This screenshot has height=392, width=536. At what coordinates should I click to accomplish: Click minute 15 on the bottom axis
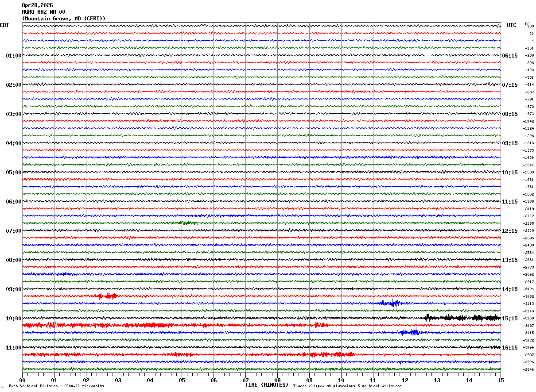501,380
